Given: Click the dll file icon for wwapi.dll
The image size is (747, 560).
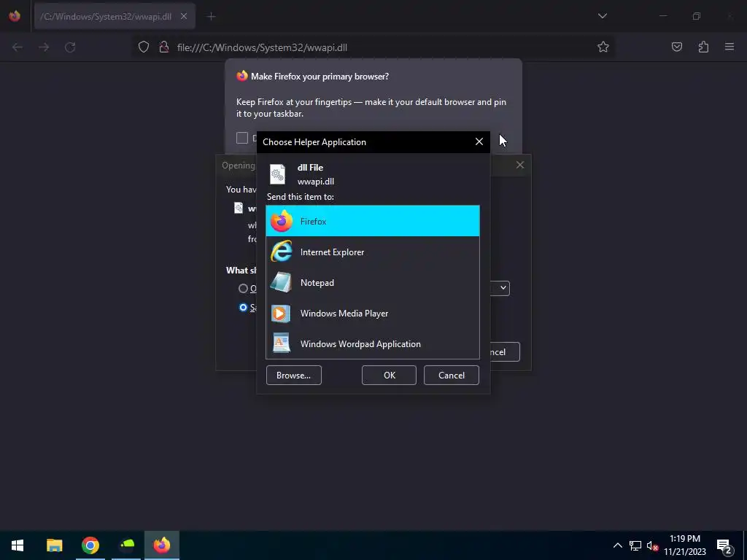Looking at the screenshot, I should [x=277, y=174].
